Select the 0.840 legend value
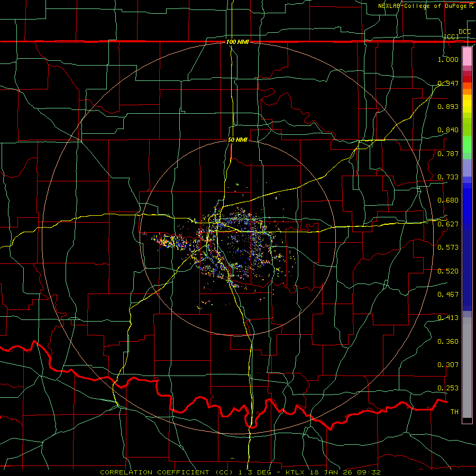This screenshot has width=476, height=476. [x=448, y=130]
